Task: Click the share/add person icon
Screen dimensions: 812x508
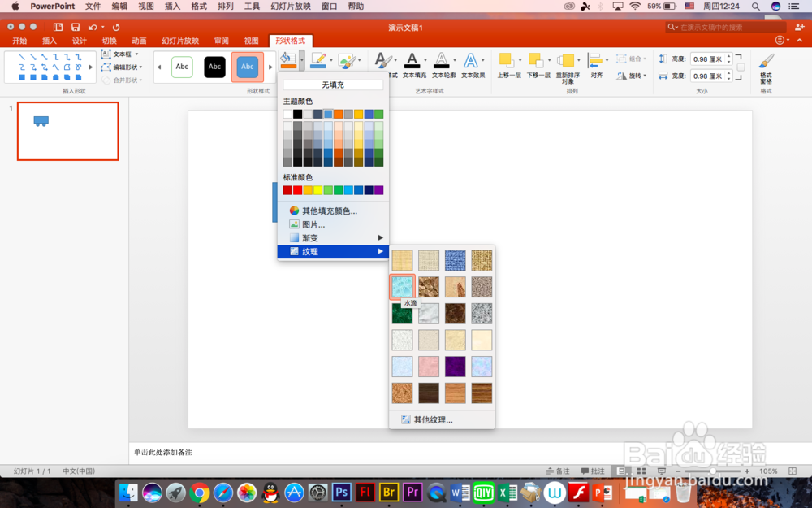Action: pos(799,27)
